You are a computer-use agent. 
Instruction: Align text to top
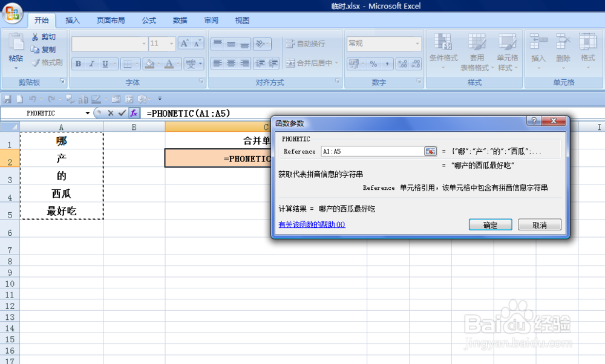(218, 44)
